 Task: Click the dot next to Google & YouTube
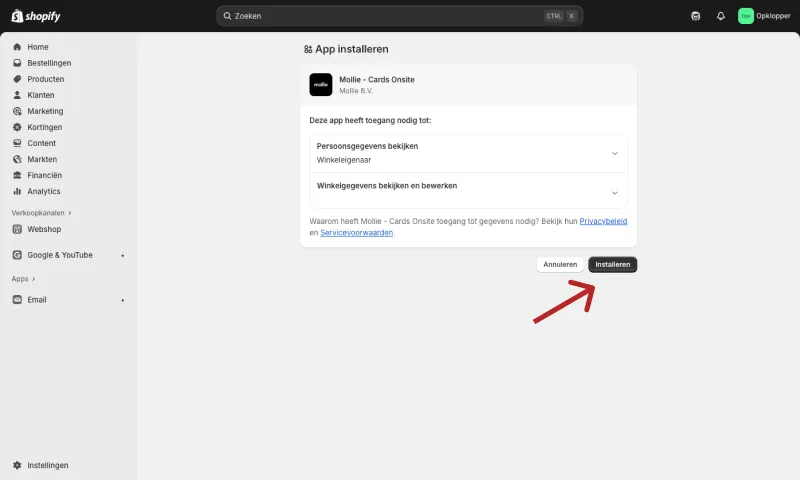pos(122,256)
